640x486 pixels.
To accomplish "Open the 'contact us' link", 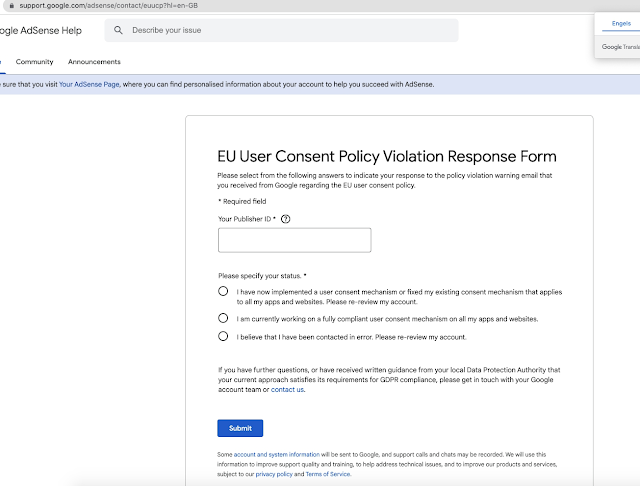I will point(288,389).
